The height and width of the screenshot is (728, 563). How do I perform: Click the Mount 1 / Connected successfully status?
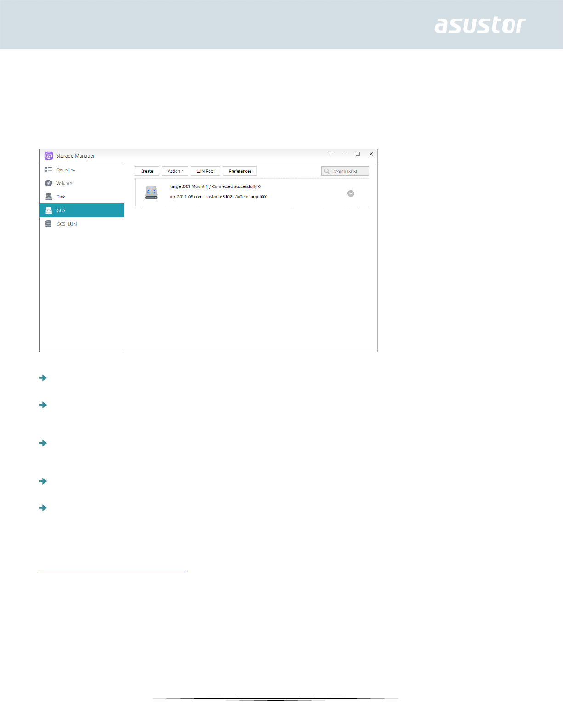click(x=226, y=186)
